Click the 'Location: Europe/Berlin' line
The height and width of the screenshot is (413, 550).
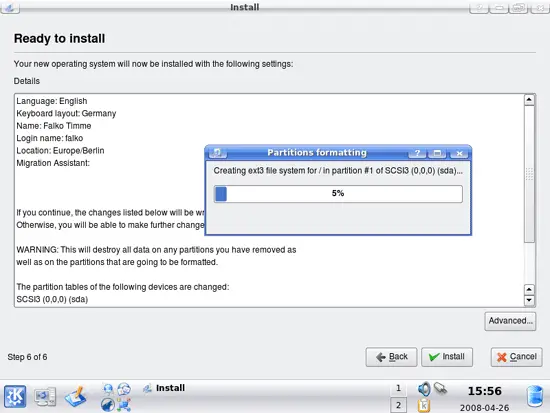click(60, 151)
